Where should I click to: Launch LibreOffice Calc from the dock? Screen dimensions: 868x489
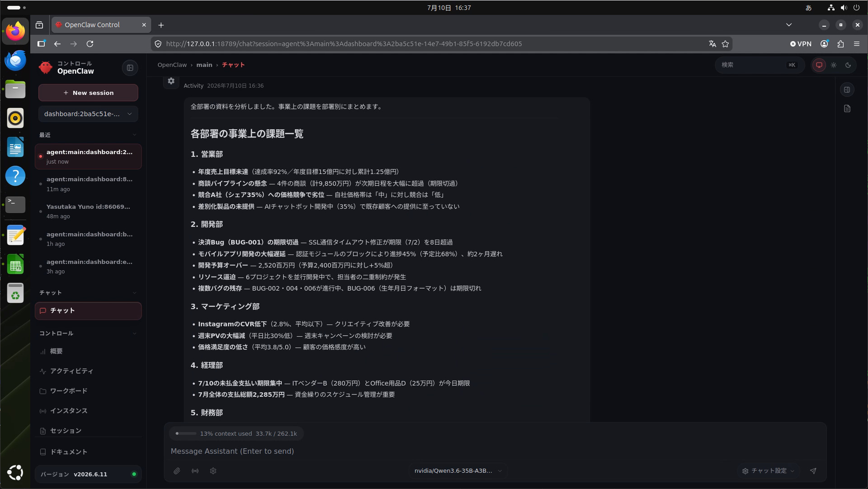point(15,265)
